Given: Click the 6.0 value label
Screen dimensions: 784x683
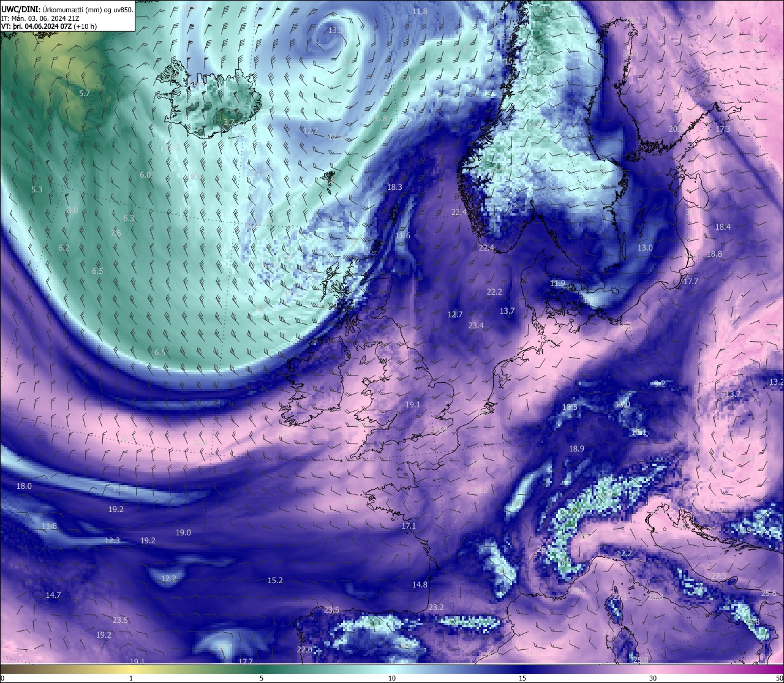Looking at the screenshot, I should point(145,175).
